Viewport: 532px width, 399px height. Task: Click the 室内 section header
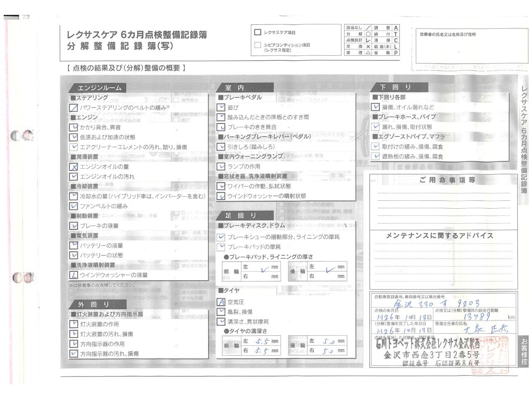[x=245, y=88]
